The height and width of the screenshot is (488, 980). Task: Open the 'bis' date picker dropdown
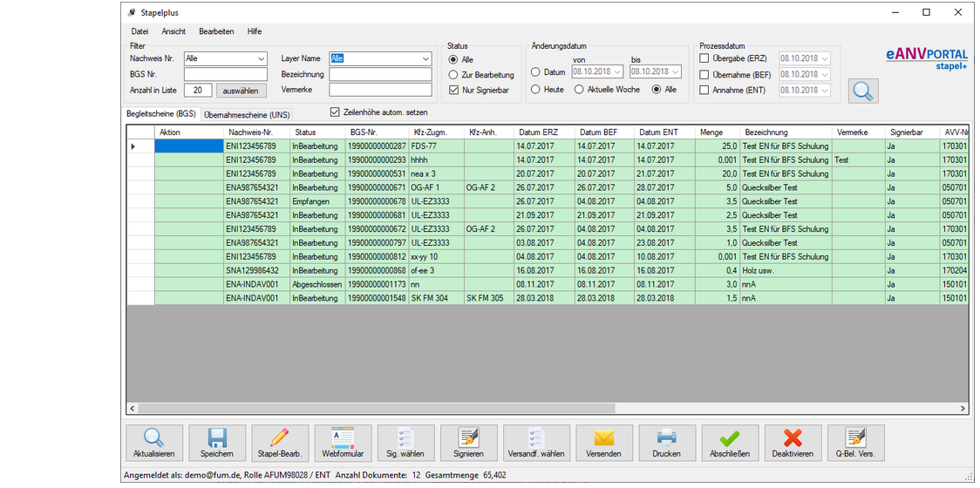[675, 71]
